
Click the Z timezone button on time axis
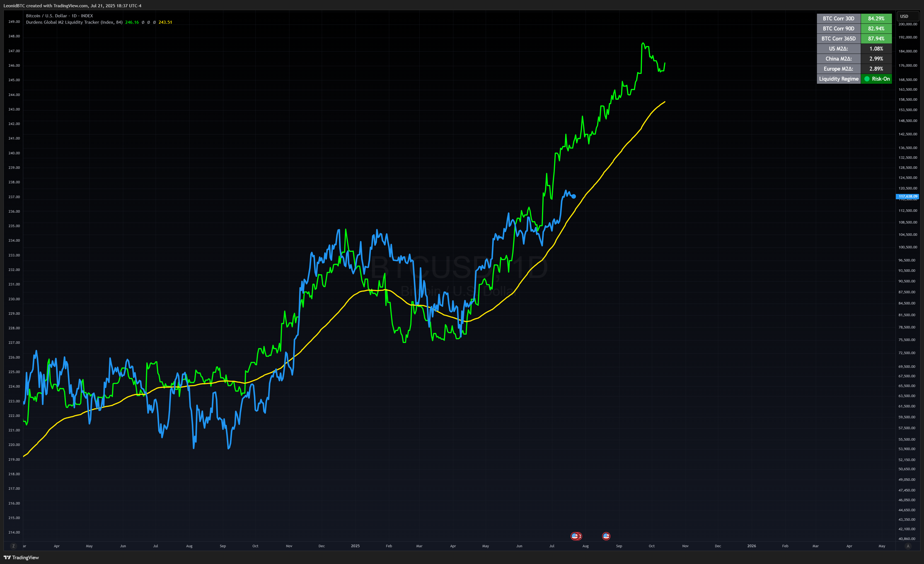(x=13, y=546)
